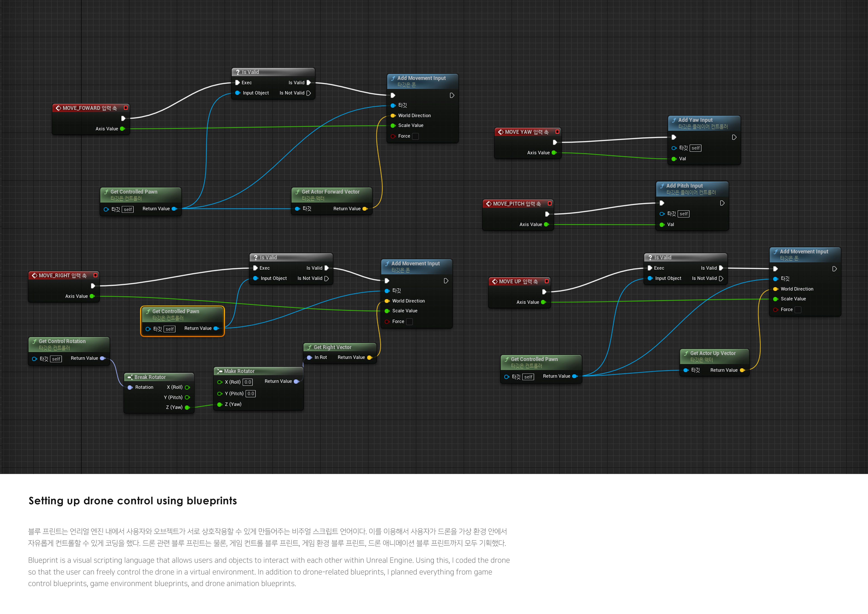Image resolution: width=868 pixels, height=614 pixels.
Task: Select the Make Rotator node header
Action: [259, 371]
